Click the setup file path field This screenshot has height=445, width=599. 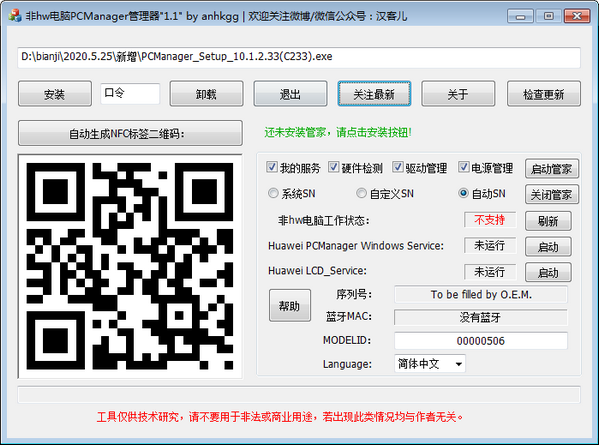coord(299,57)
